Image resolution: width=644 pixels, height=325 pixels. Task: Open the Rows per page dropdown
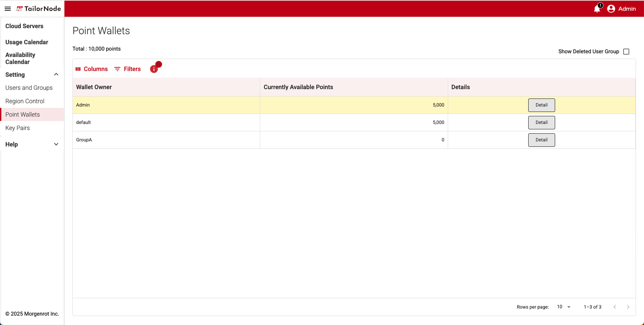point(564,307)
